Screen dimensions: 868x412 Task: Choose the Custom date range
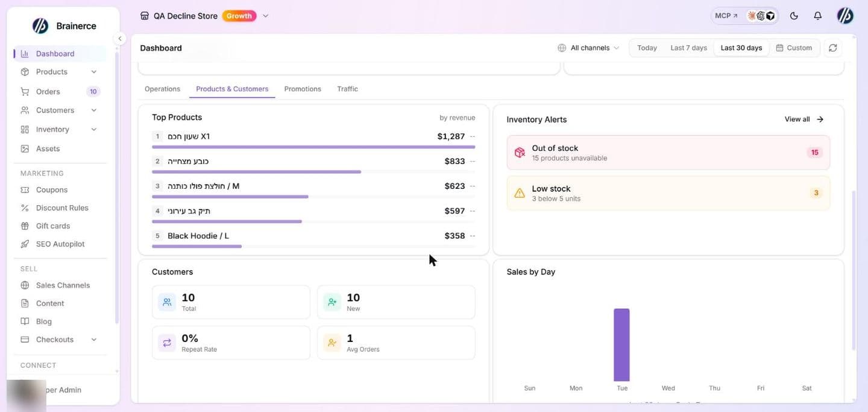[794, 48]
